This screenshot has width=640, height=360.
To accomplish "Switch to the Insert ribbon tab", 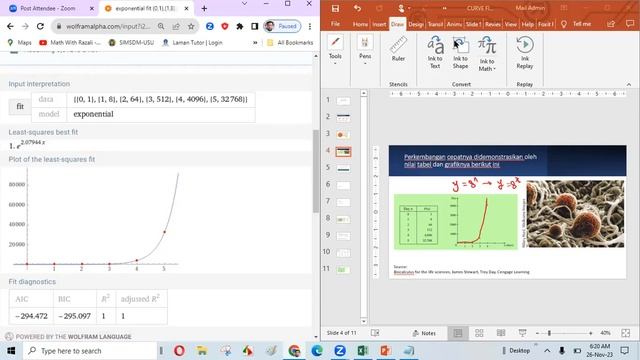I will (379, 24).
